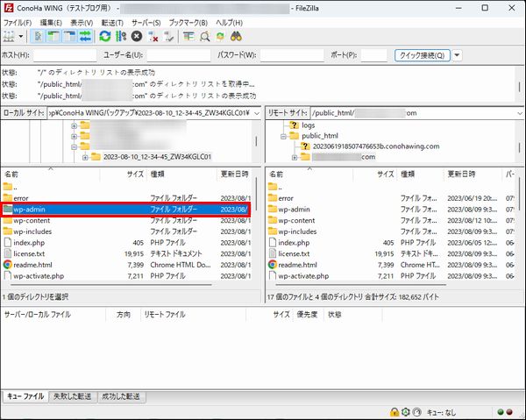Open directory listing filters dialog

(x=188, y=36)
